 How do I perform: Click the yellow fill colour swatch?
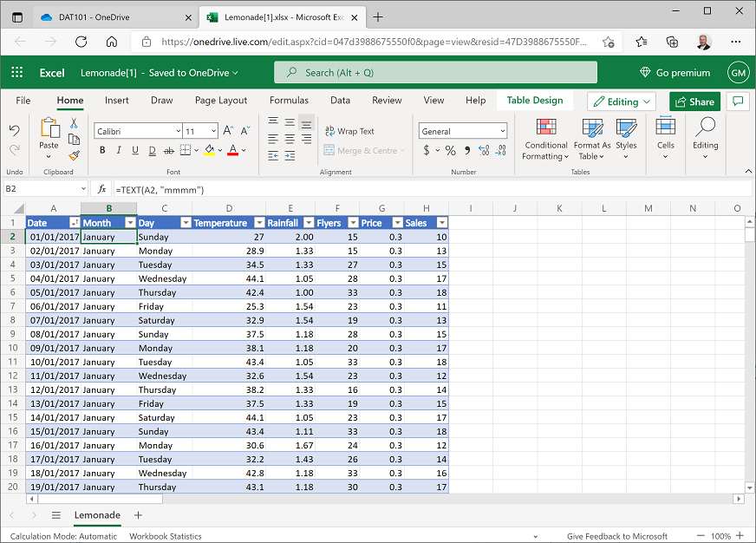(x=209, y=150)
